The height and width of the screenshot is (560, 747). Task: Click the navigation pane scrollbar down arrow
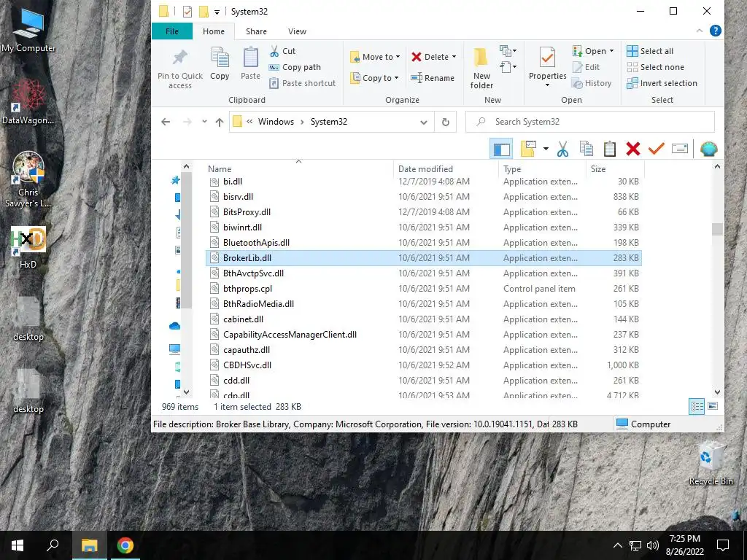point(186,392)
